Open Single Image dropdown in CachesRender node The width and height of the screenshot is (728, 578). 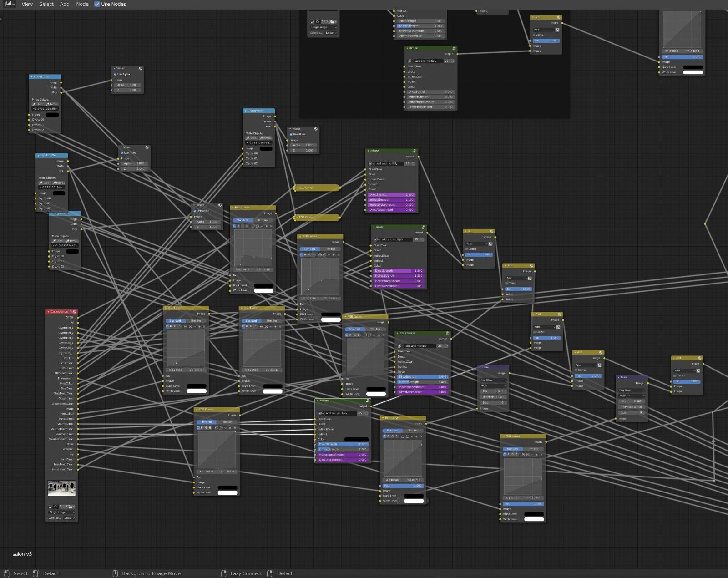coord(61,512)
